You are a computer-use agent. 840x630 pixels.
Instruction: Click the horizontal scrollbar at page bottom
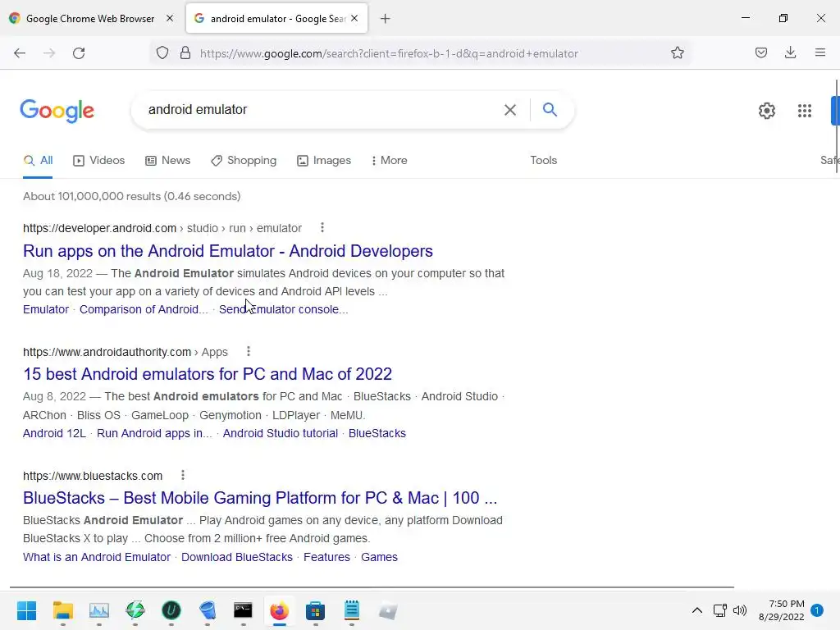(x=372, y=587)
